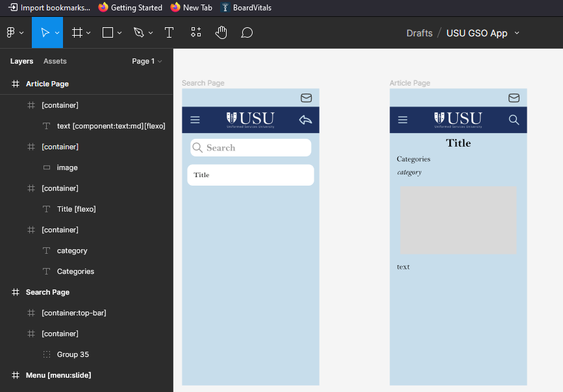The height and width of the screenshot is (392, 563).
Task: Select the Frame tool
Action: tap(77, 32)
